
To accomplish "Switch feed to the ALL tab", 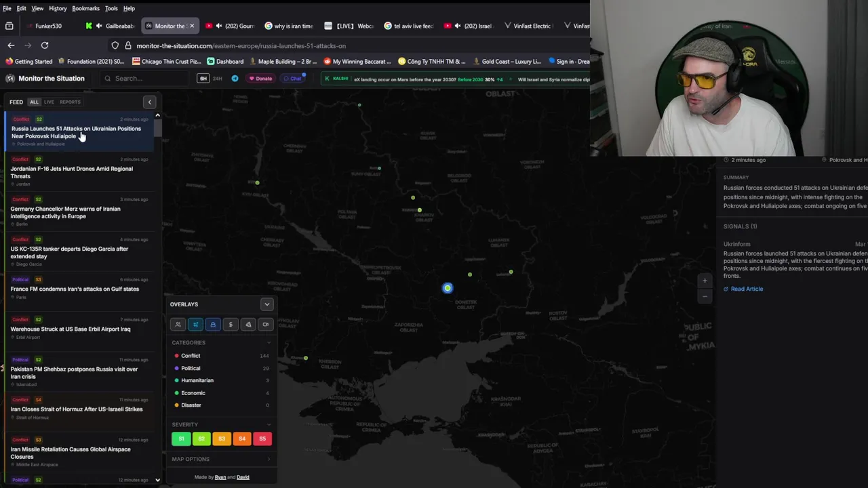I will click(x=34, y=102).
